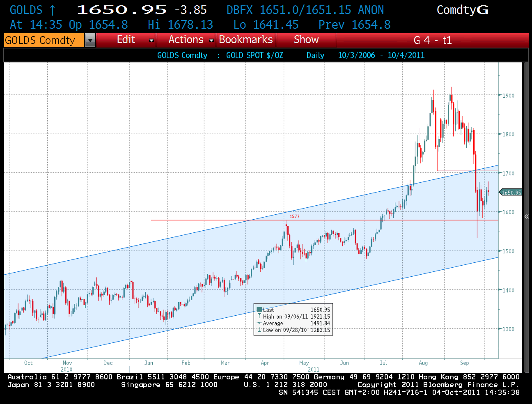Screen dimensions: 532x404
Task: Click the Lo 1641.45 low value
Action: click(266, 25)
